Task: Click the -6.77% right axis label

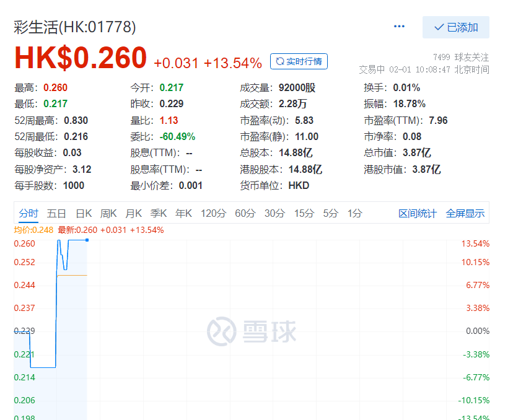Action: 476,377
